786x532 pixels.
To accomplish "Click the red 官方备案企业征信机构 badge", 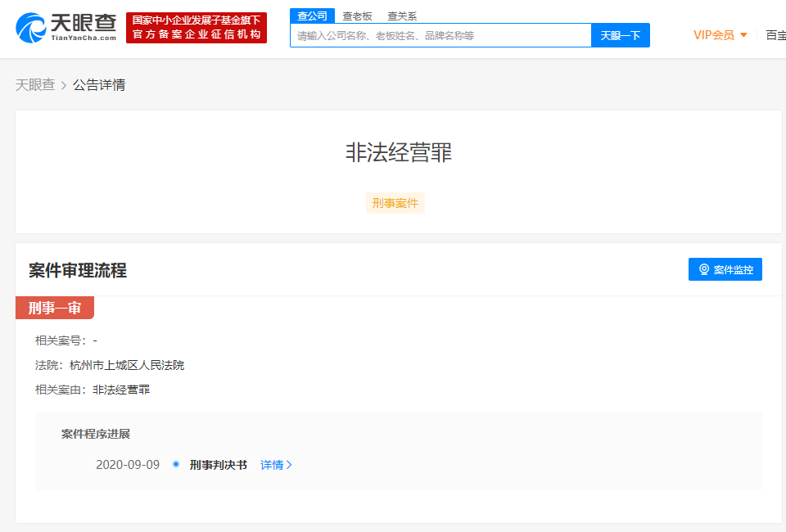I will tap(196, 27).
